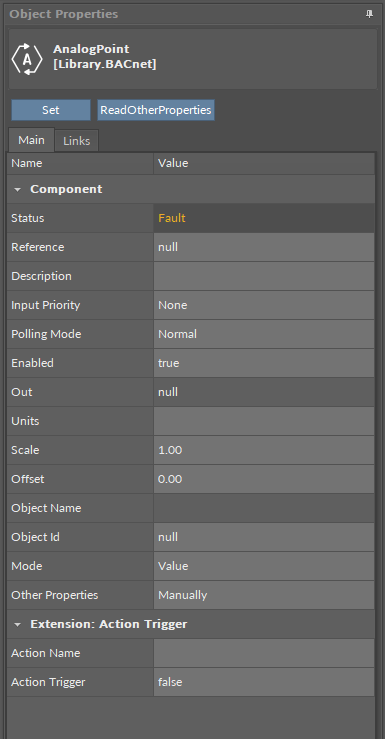Click the Action Name input field

(x=264, y=653)
